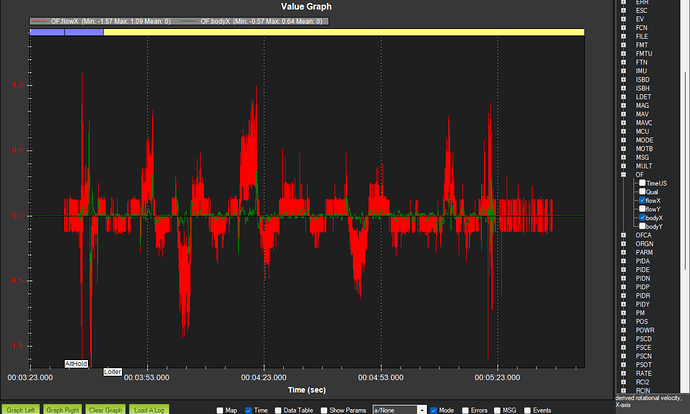Select the PSCE tree item
This screenshot has width=690, height=414.
pyautogui.click(x=643, y=348)
